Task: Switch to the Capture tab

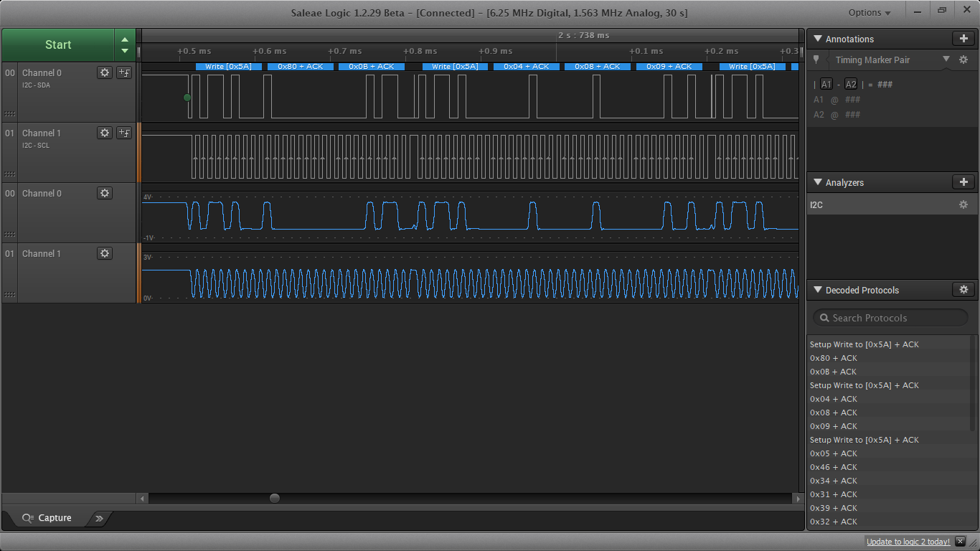Action: pyautogui.click(x=47, y=518)
